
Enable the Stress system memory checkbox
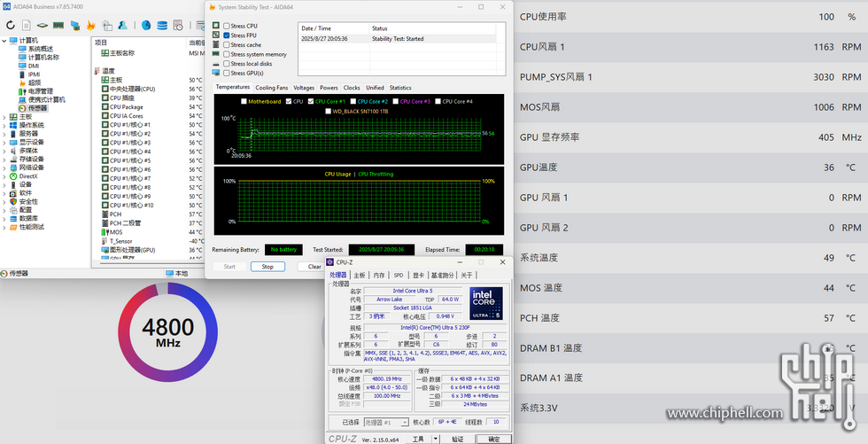pyautogui.click(x=227, y=54)
